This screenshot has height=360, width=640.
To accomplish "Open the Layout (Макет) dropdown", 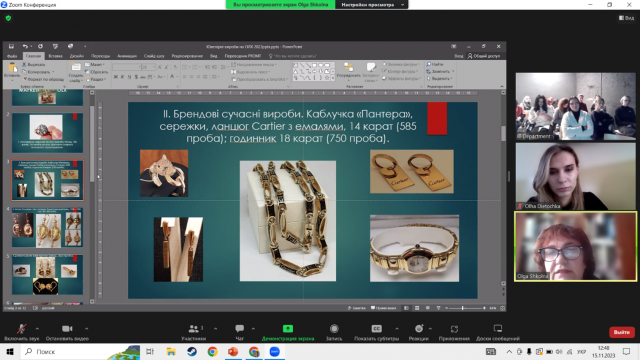I will pyautogui.click(x=95, y=64).
